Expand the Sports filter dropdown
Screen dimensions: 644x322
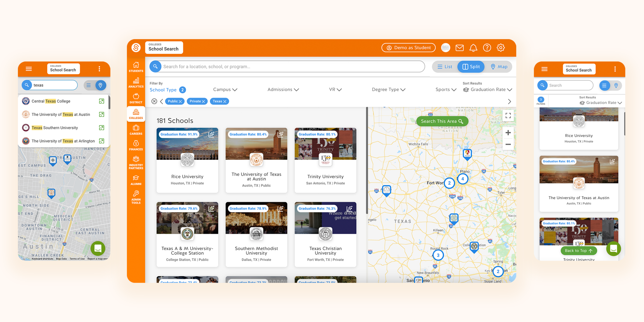(x=446, y=90)
